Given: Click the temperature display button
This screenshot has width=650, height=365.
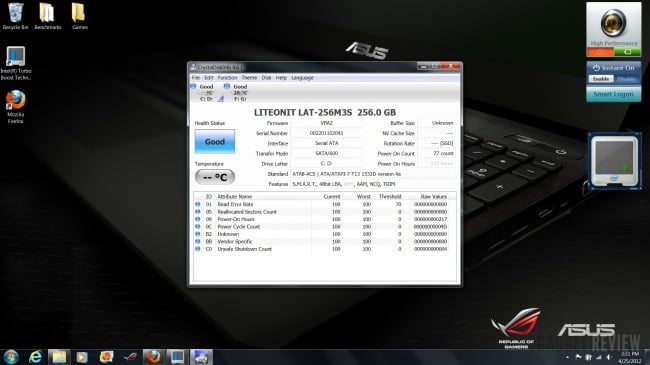Looking at the screenshot, I should click(215, 177).
